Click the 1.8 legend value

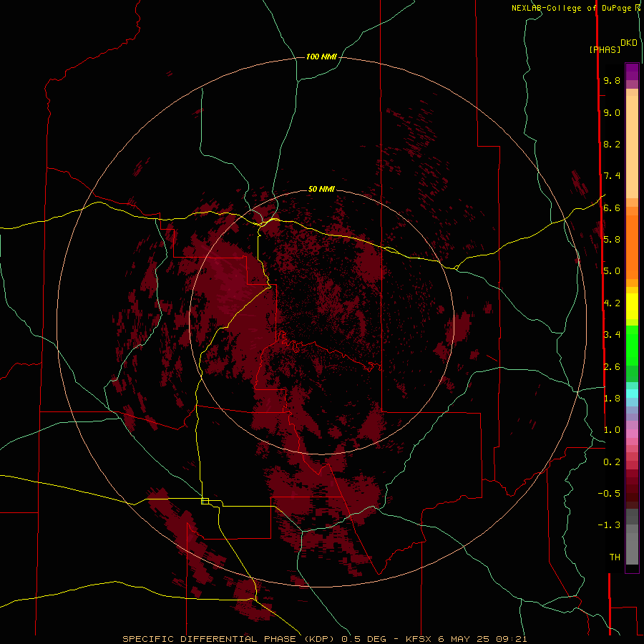[x=612, y=398]
